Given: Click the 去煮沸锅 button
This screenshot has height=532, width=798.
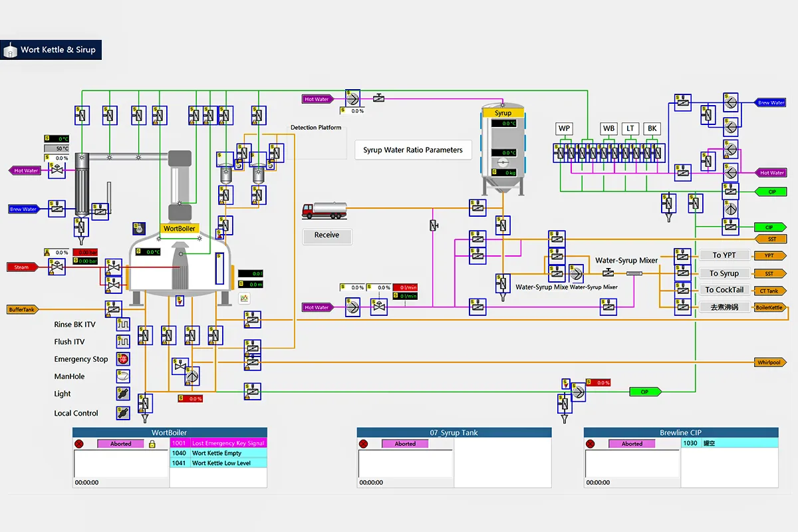Looking at the screenshot, I should click(724, 307).
